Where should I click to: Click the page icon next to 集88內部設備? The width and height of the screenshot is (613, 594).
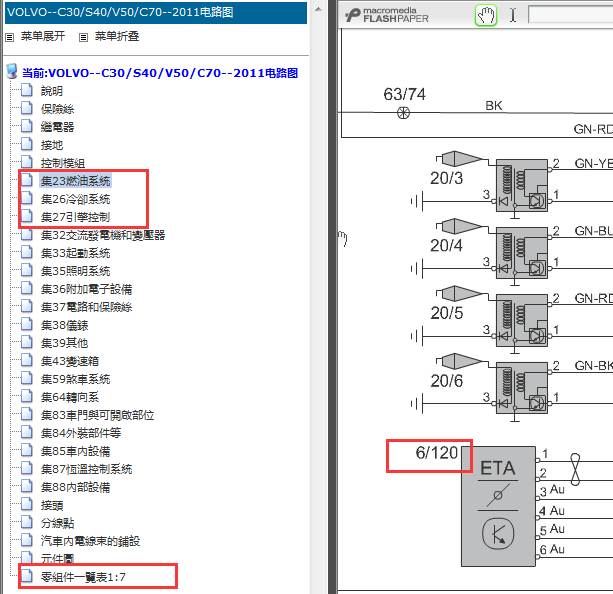[x=27, y=486]
